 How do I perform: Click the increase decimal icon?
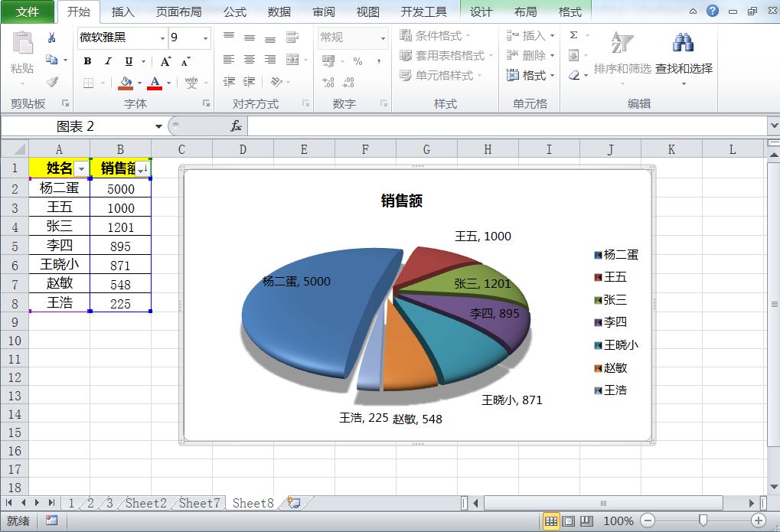point(328,82)
